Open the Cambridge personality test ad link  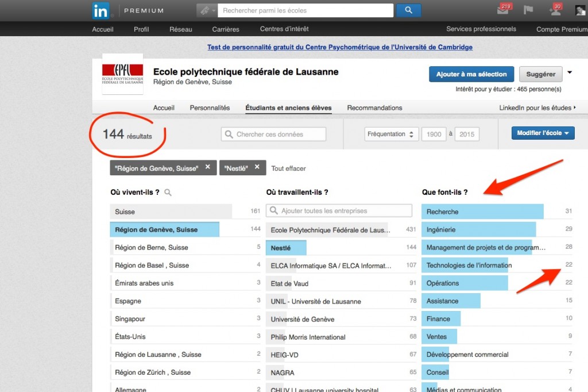click(340, 47)
